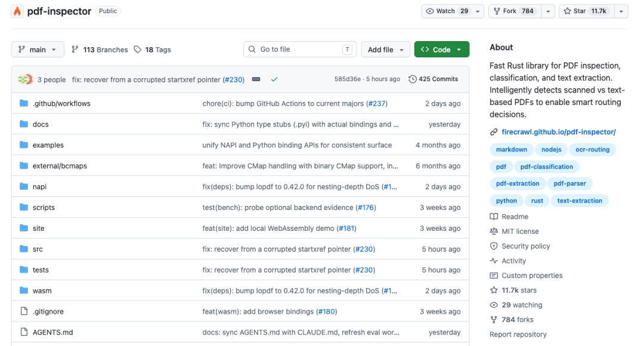Click the .gitignore file icon
This screenshot has height=346, width=644.
[x=24, y=311]
